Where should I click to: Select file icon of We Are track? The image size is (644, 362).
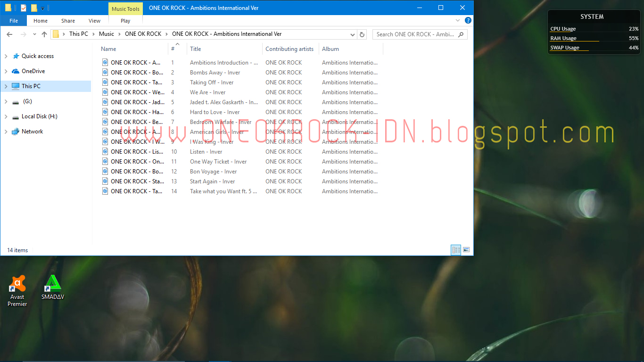(x=106, y=92)
